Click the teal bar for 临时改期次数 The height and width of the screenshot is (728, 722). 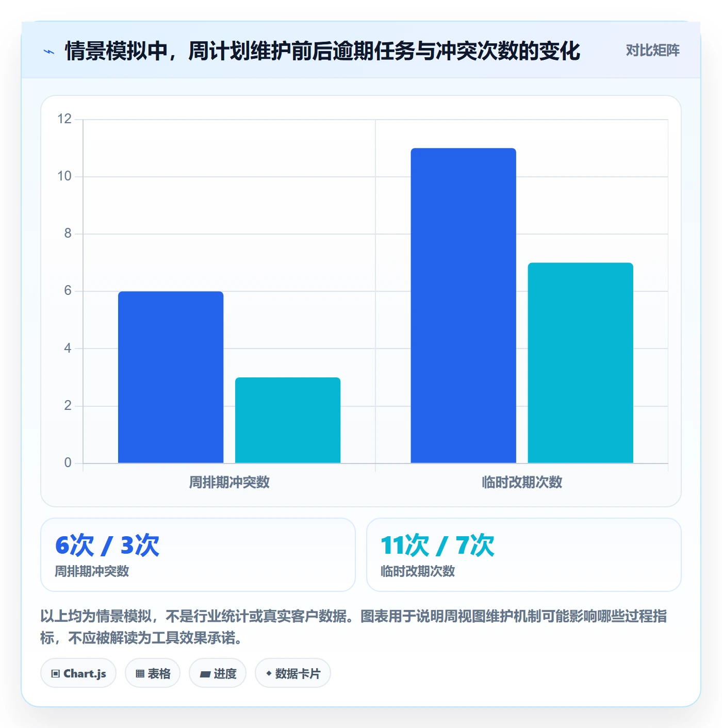tap(580, 363)
